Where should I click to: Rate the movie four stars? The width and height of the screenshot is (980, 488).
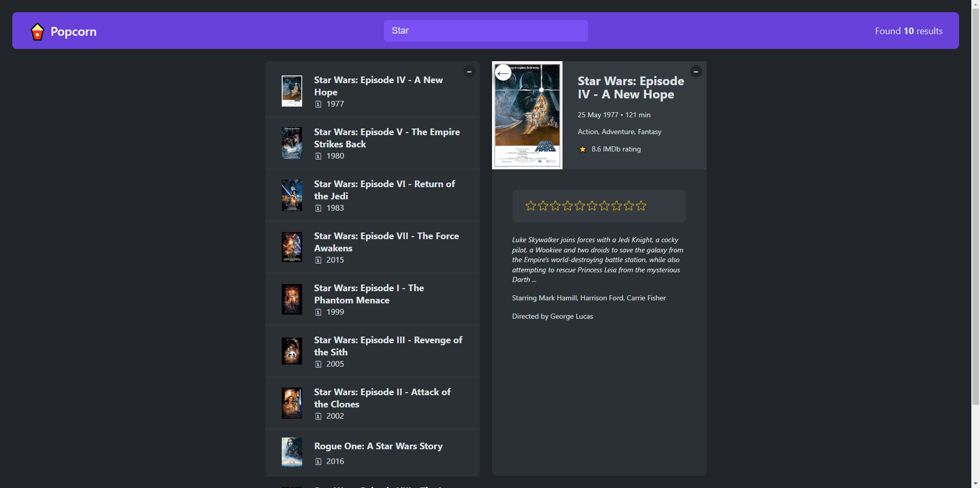[x=568, y=206]
